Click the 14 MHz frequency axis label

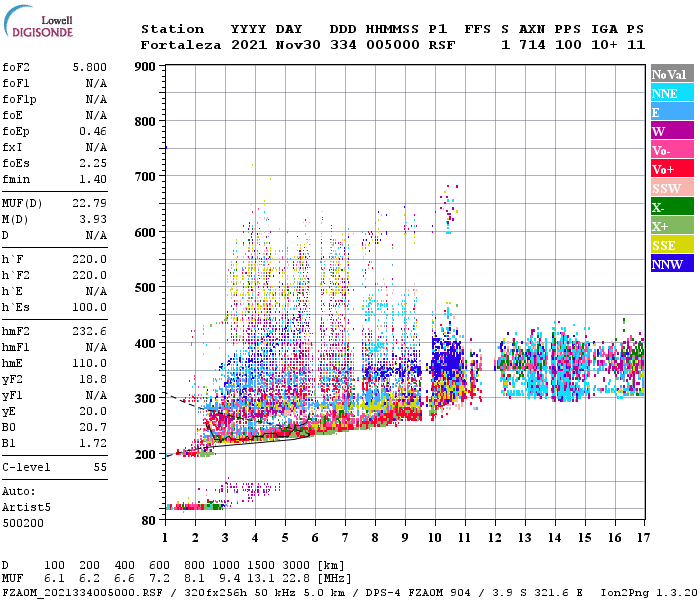coord(554,538)
